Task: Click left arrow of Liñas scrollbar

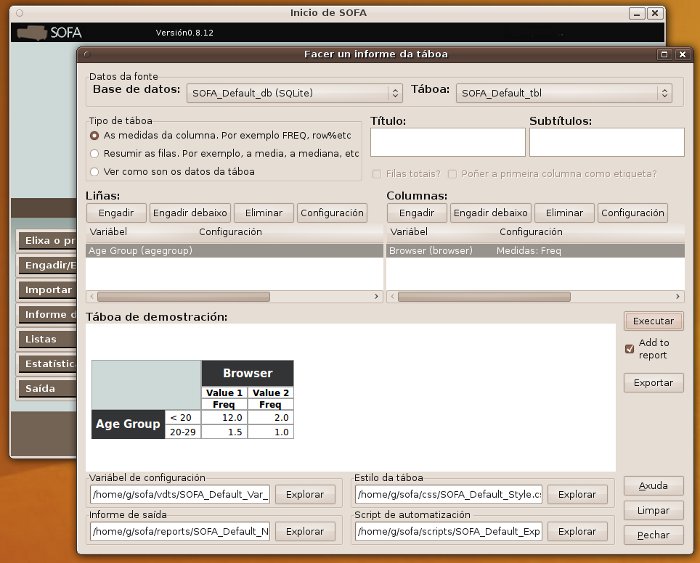Action: [92, 296]
